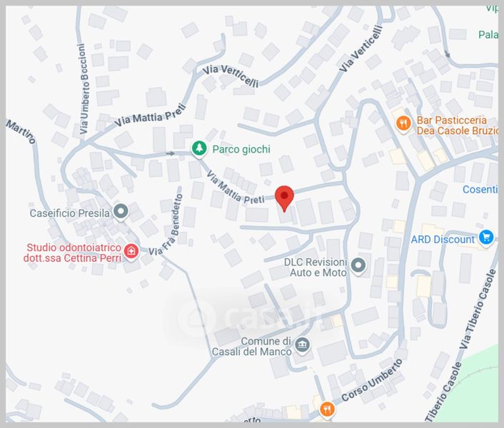
Task: Click the orange restaurant icon on Corso Umberto
Action: (327, 409)
